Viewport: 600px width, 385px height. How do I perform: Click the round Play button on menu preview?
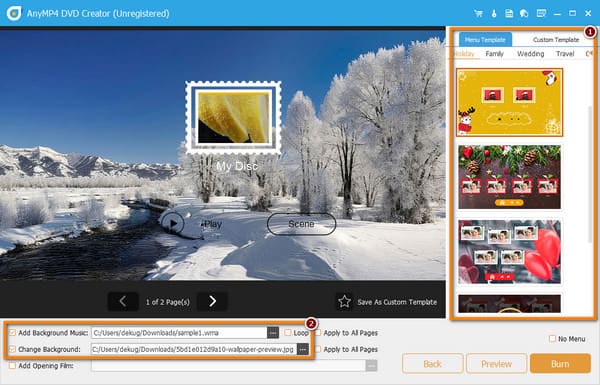click(x=172, y=223)
